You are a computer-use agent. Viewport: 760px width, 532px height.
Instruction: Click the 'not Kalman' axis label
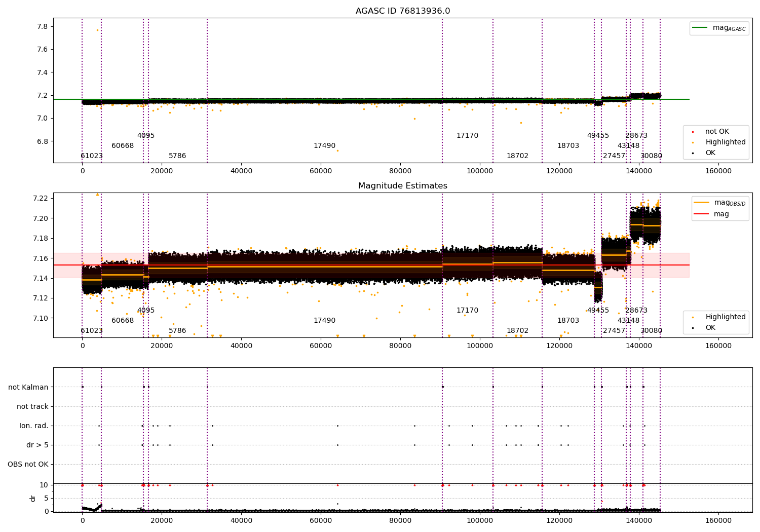click(x=28, y=388)
